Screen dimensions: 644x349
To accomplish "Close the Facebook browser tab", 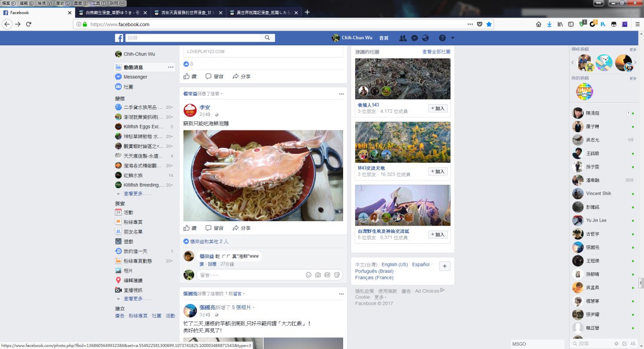I will (x=70, y=13).
